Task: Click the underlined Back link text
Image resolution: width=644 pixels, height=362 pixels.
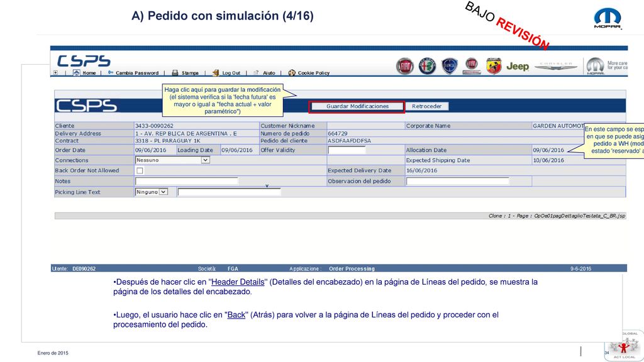Action: pos(236,315)
